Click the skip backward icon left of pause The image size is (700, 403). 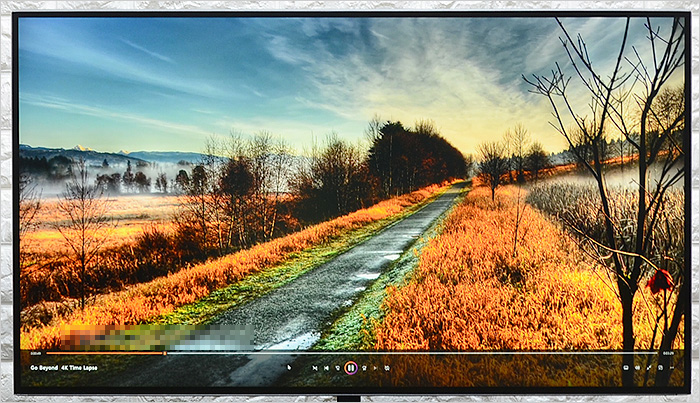[x=337, y=368]
